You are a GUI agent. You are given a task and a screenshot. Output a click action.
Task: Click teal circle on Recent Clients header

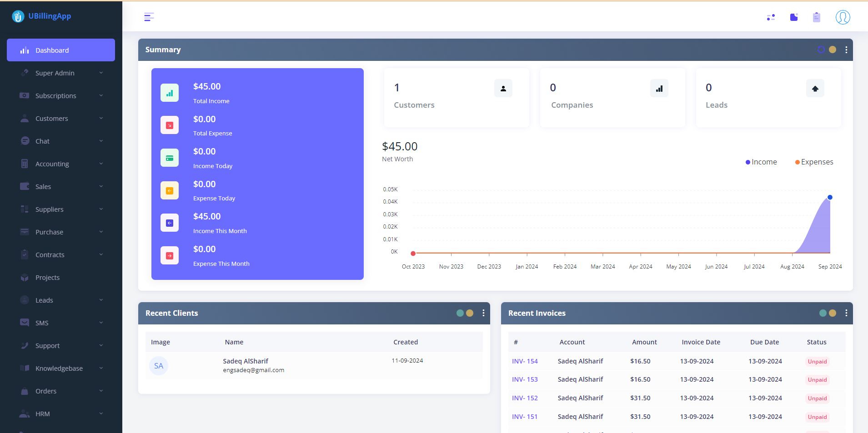(460, 313)
